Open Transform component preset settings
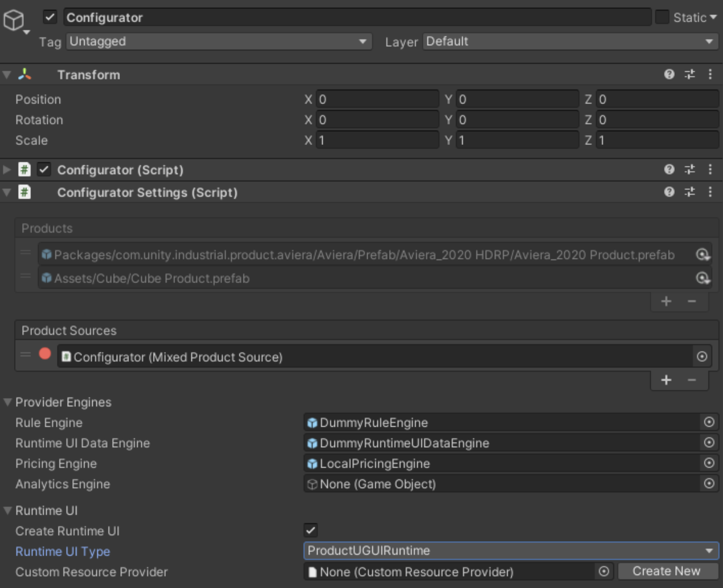The width and height of the screenshot is (723, 588). 690,75
